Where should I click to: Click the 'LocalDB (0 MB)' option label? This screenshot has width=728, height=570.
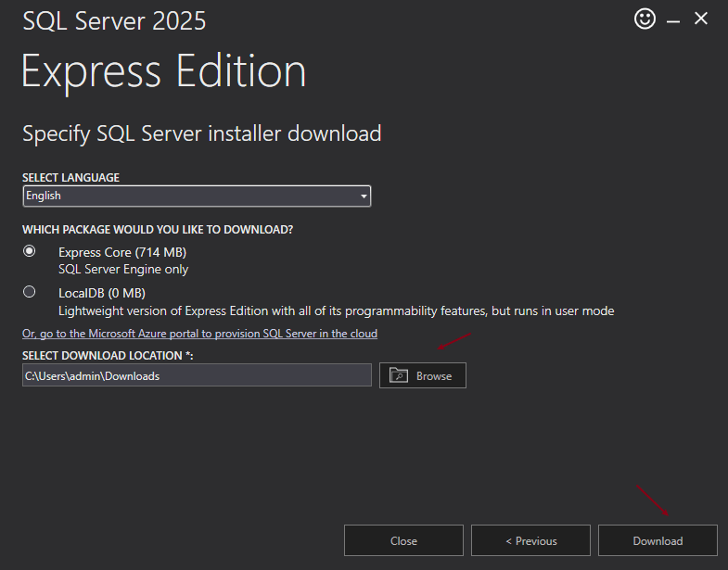[x=102, y=293]
